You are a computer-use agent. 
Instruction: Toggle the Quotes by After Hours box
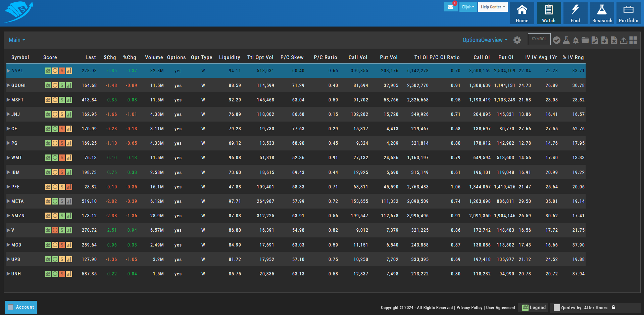pos(556,308)
